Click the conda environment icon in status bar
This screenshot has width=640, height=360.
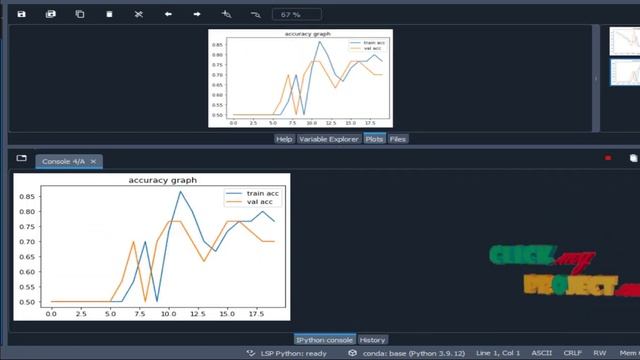tap(353, 353)
